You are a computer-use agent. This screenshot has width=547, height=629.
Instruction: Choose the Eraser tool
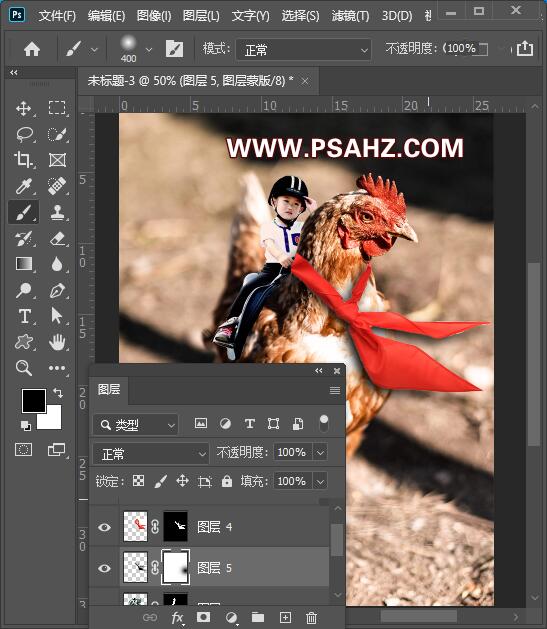coord(57,238)
